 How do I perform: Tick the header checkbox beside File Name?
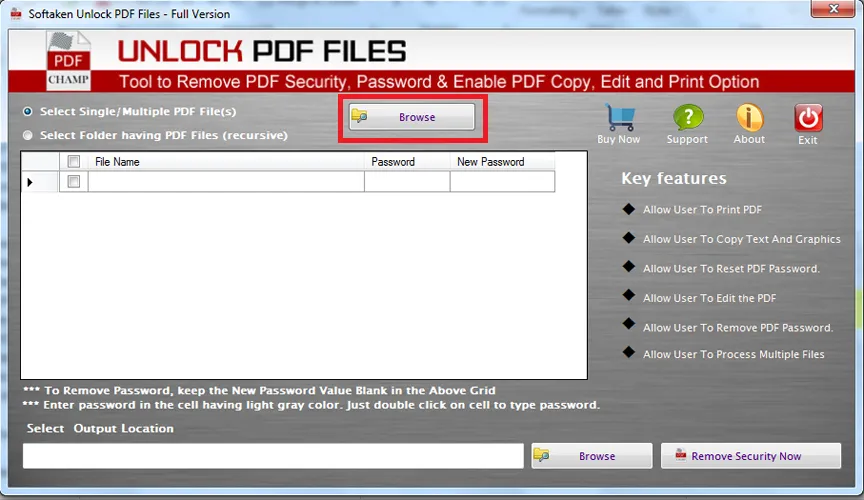73,161
